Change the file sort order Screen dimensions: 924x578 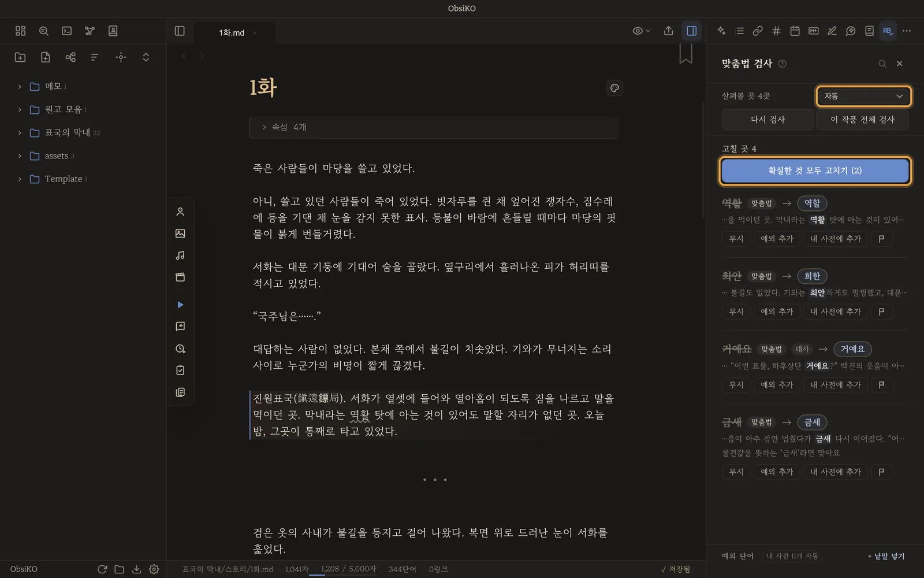click(95, 57)
